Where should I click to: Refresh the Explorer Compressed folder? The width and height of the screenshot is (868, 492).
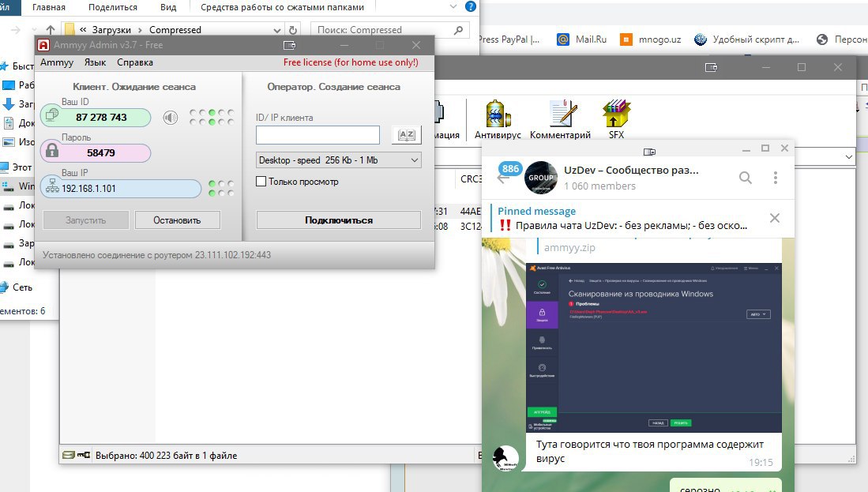[x=293, y=30]
